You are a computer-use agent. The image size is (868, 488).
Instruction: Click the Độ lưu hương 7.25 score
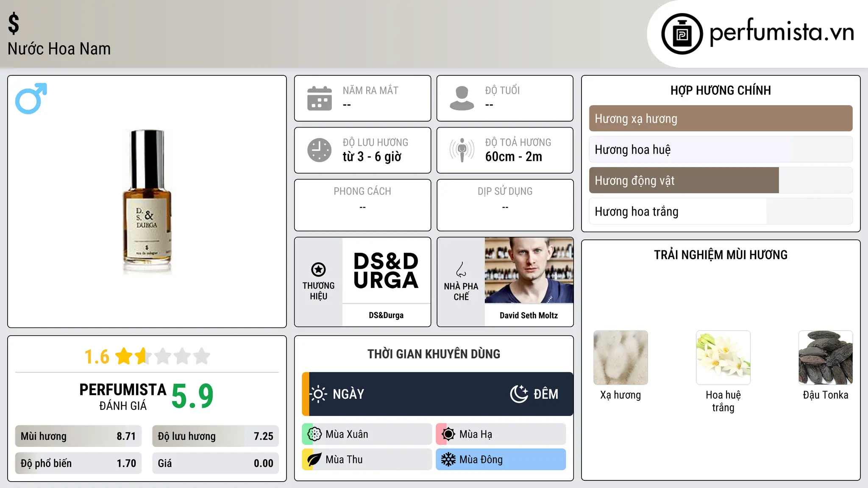(215, 436)
